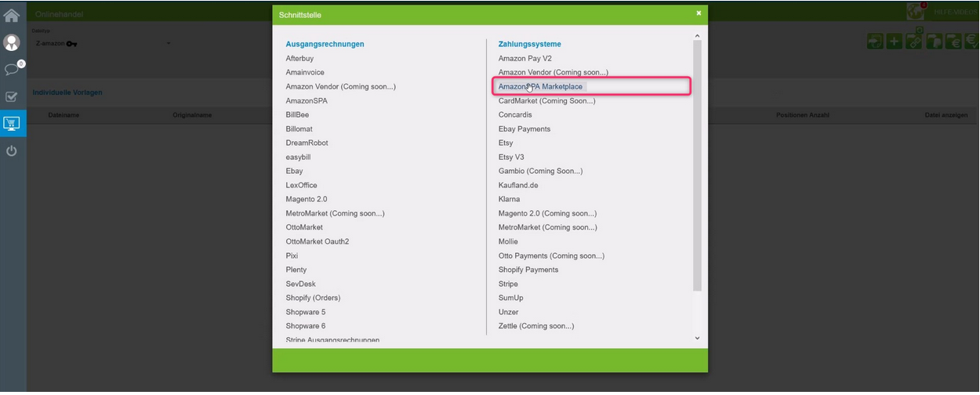Choose AmazonSPA Marketplace payment system
Screen dimensions: 980x395
tap(541, 87)
